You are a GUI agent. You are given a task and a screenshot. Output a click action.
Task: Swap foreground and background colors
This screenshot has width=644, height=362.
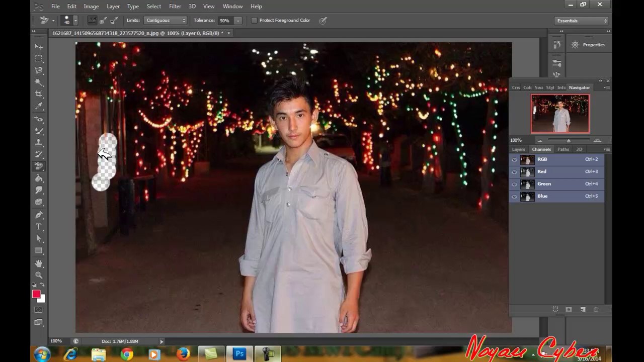tap(43, 285)
